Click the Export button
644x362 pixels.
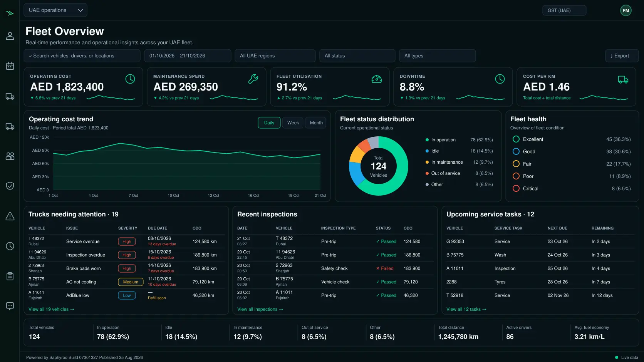pyautogui.click(x=622, y=55)
